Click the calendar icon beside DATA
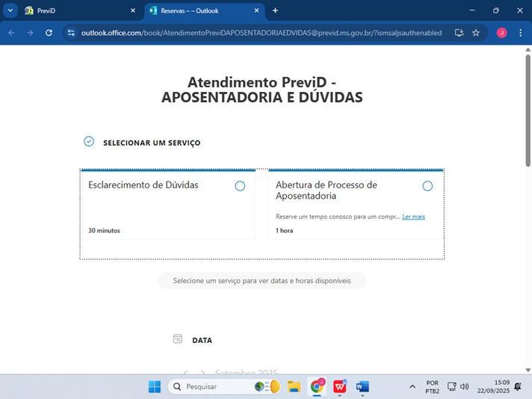Viewport: 532px width, 399px height. point(177,338)
